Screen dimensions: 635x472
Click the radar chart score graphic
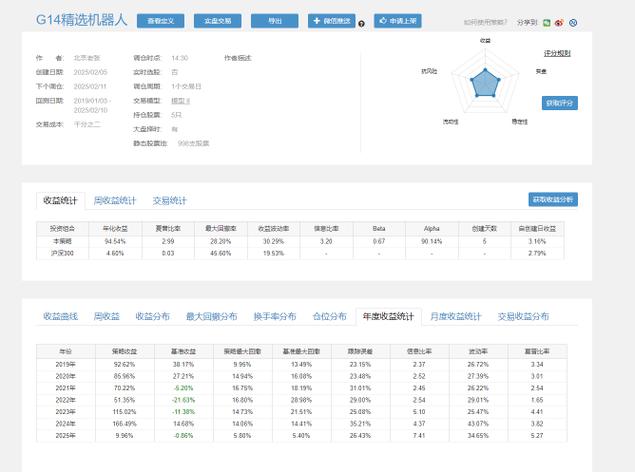pyautogui.click(x=485, y=83)
